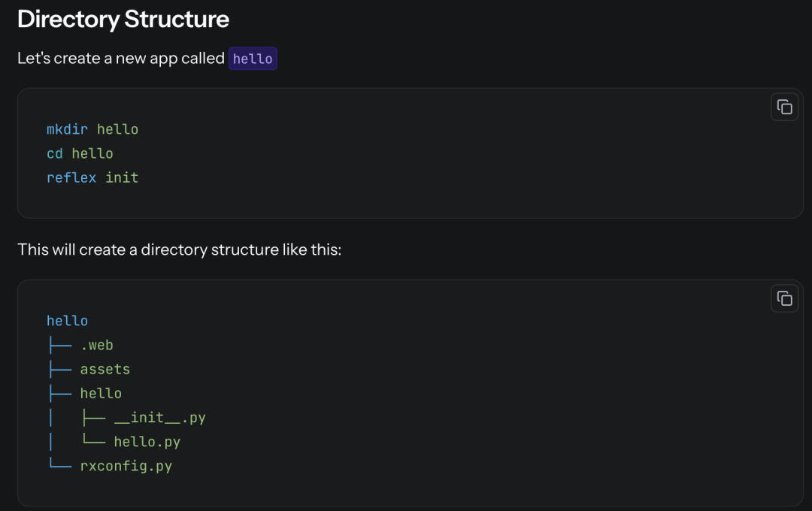
Task: Click hello after the cd command
Action: click(92, 153)
